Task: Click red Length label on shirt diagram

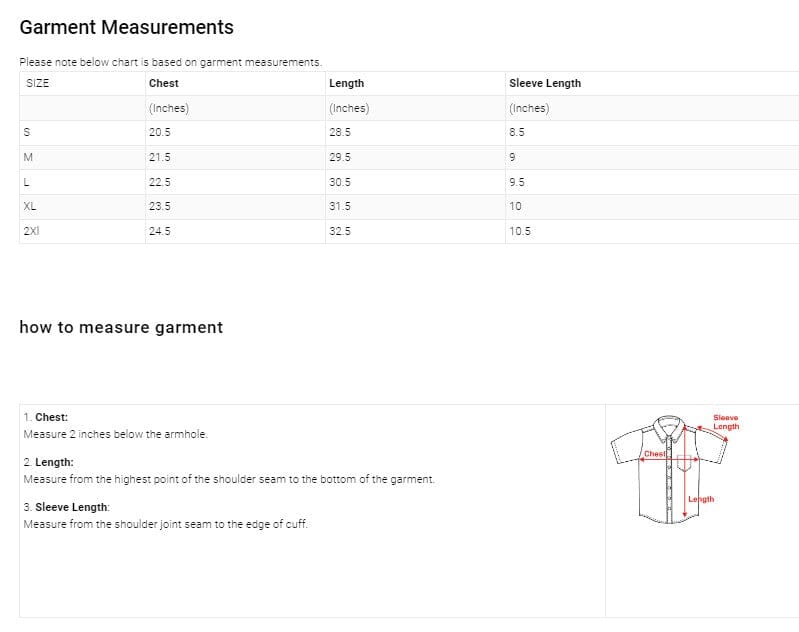Action: coord(702,499)
